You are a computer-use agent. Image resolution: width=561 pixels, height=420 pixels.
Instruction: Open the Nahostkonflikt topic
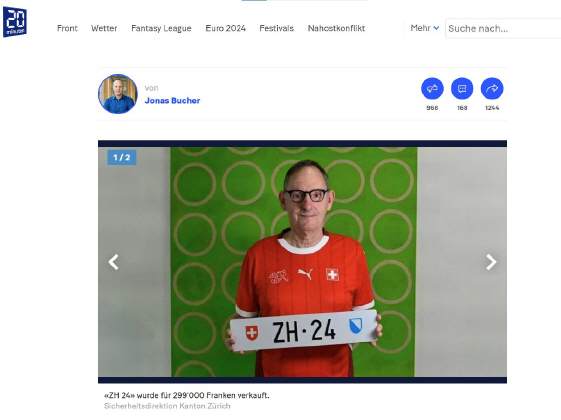[336, 28]
